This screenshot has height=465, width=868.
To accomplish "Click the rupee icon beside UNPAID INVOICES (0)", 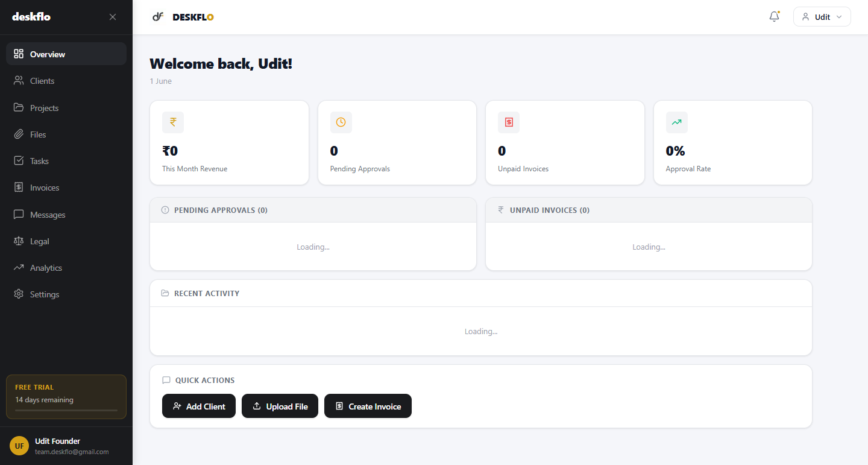I will [x=501, y=210].
